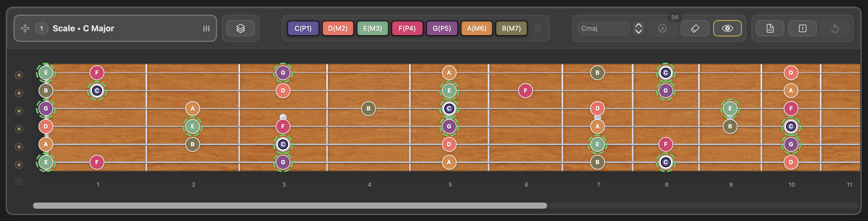Click the document page icon button
868x221 pixels.
[770, 28]
